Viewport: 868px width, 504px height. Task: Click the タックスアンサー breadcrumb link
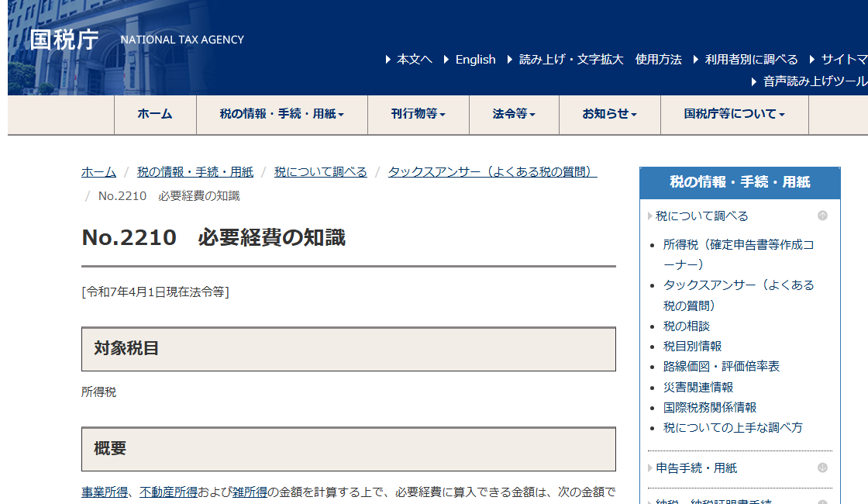[x=493, y=172]
